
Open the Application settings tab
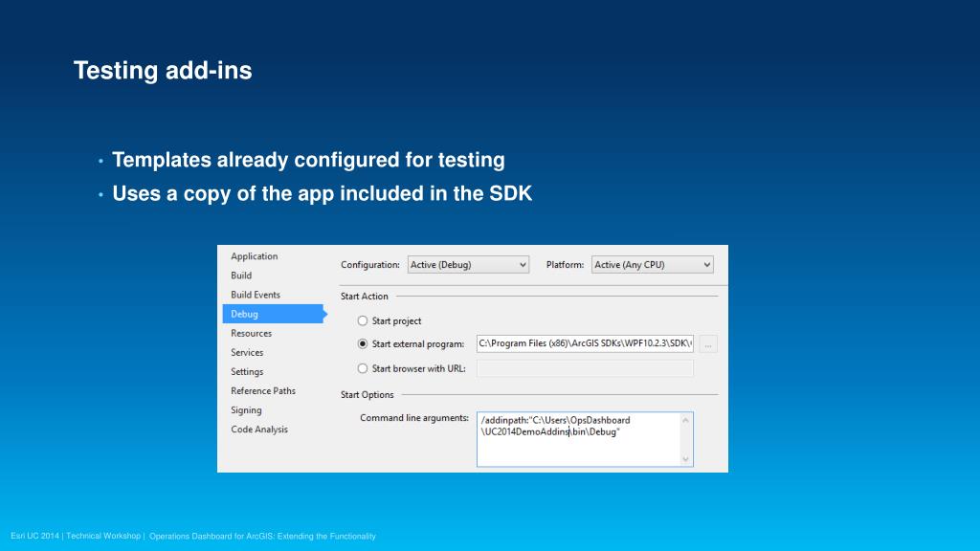click(x=255, y=256)
